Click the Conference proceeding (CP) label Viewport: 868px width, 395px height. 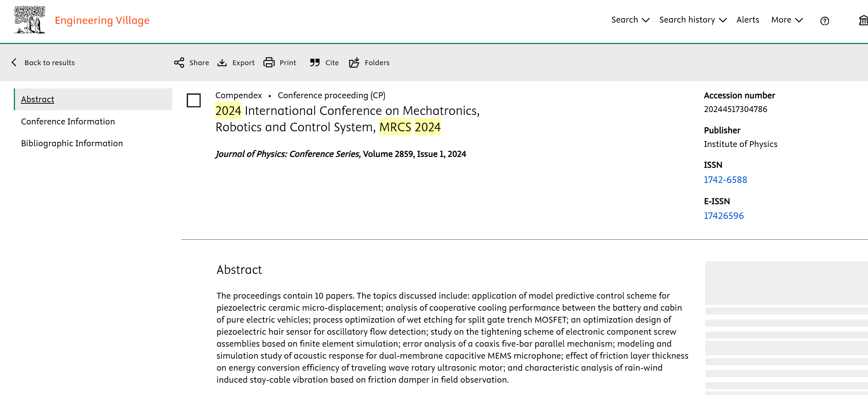tap(332, 95)
